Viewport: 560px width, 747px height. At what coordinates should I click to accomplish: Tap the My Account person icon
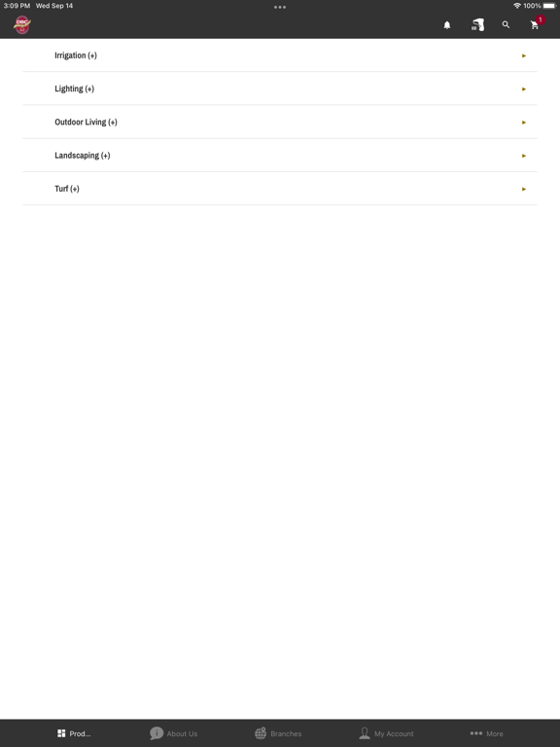click(x=365, y=733)
